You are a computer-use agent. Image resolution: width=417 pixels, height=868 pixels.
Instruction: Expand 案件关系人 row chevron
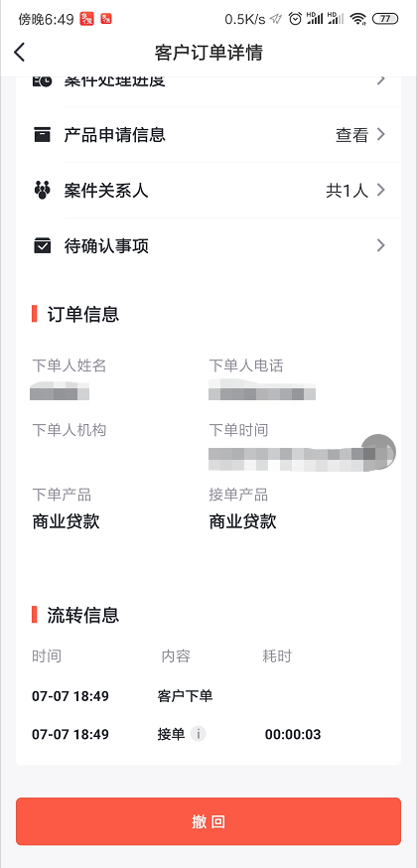coord(380,191)
